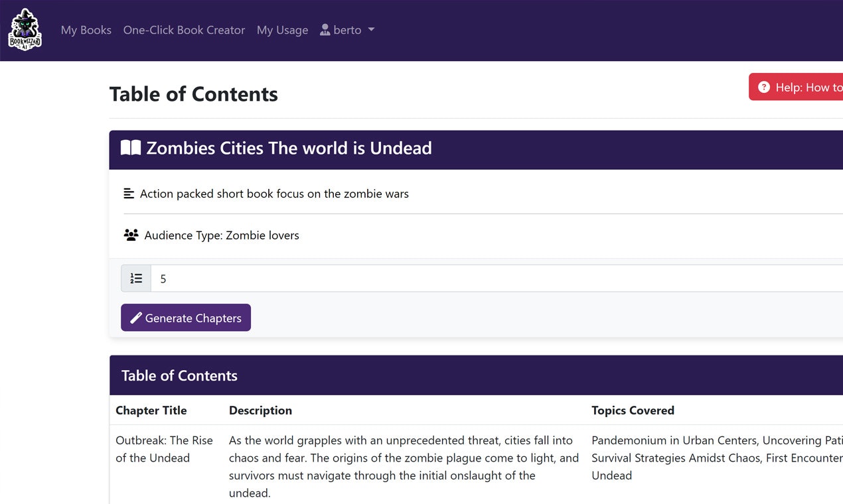Click the audience group people icon
The width and height of the screenshot is (843, 504).
(x=131, y=235)
